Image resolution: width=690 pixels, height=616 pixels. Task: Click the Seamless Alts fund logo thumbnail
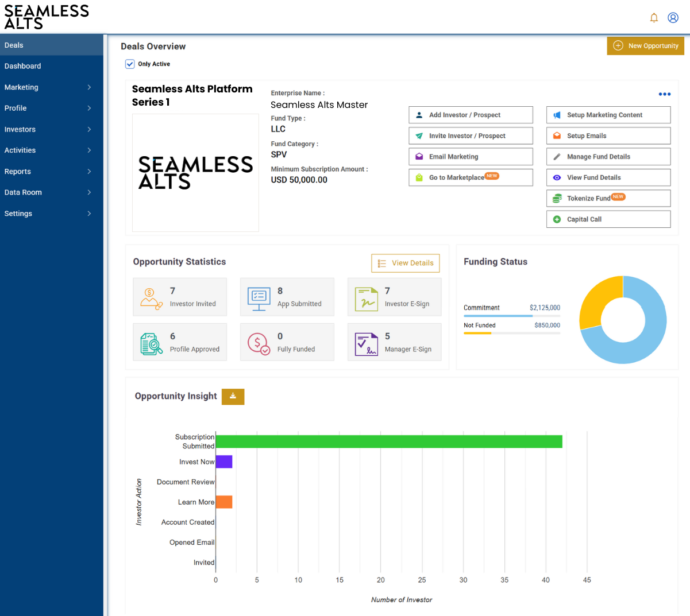point(195,173)
